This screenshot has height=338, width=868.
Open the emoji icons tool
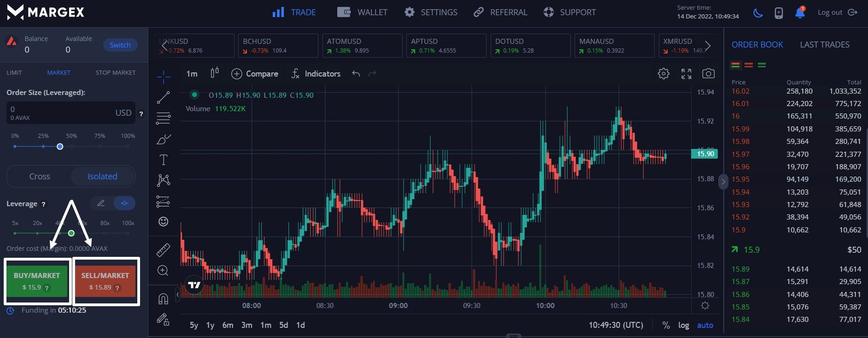163,222
